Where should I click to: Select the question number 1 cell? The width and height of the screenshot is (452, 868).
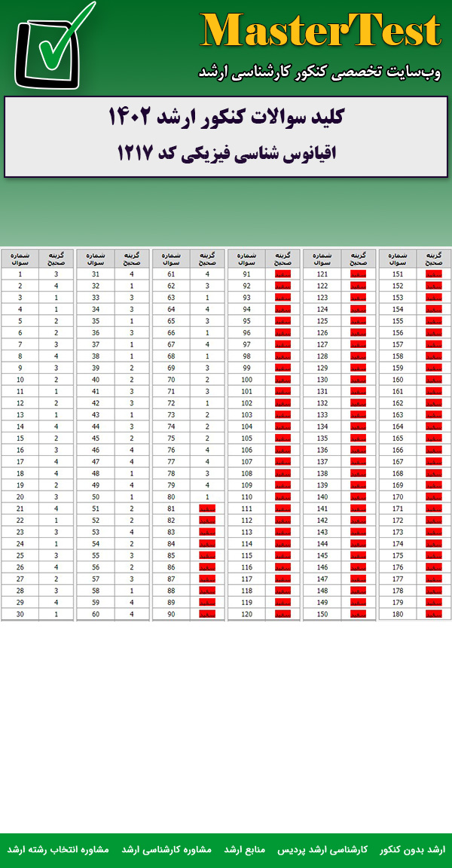click(x=20, y=274)
